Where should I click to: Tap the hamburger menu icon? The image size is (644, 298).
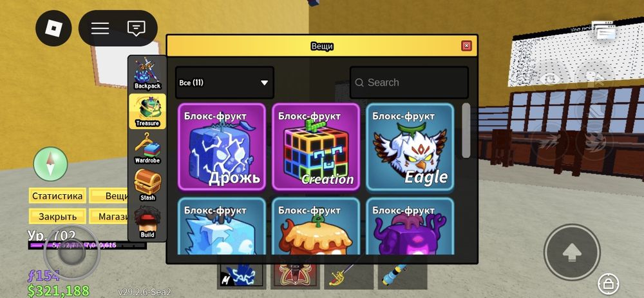100,28
